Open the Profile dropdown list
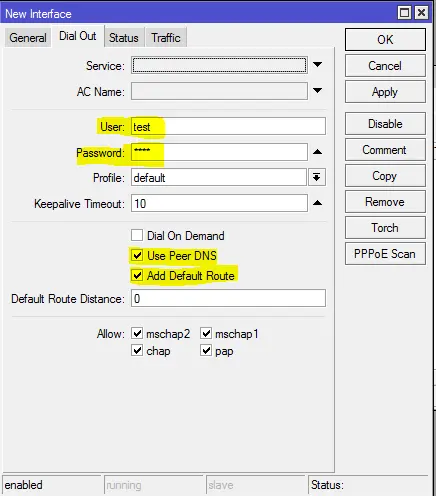Viewport: 436px width, 496px height. pos(317,177)
